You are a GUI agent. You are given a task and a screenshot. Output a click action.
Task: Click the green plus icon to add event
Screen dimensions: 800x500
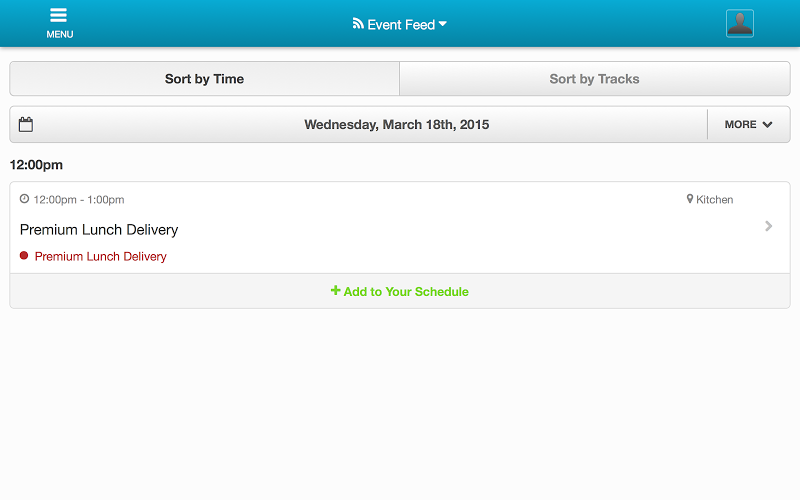335,290
